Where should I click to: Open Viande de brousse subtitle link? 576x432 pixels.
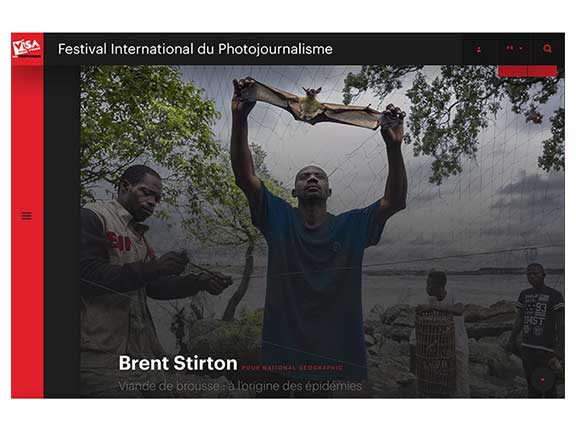coord(240,386)
